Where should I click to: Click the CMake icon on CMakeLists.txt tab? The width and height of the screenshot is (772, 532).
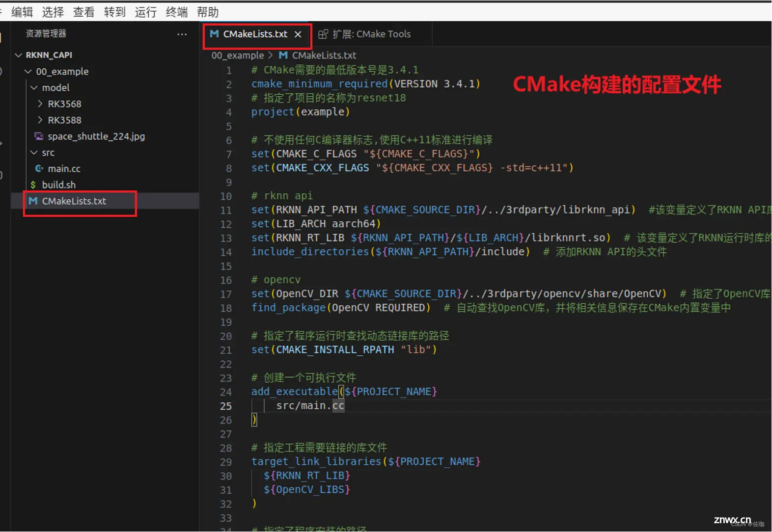coord(214,34)
